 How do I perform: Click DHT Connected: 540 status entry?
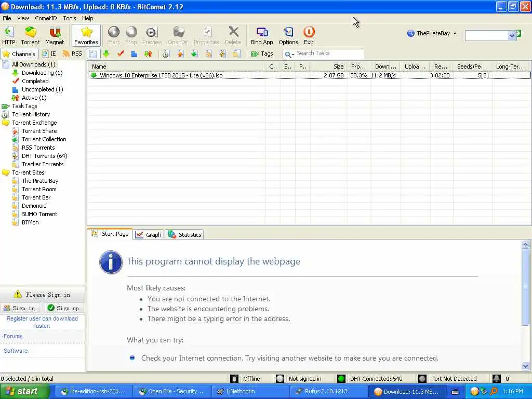(x=370, y=379)
